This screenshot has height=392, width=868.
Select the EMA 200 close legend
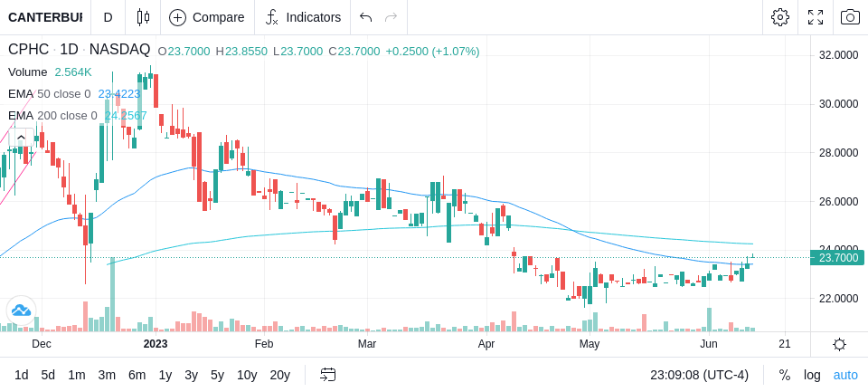[52, 115]
